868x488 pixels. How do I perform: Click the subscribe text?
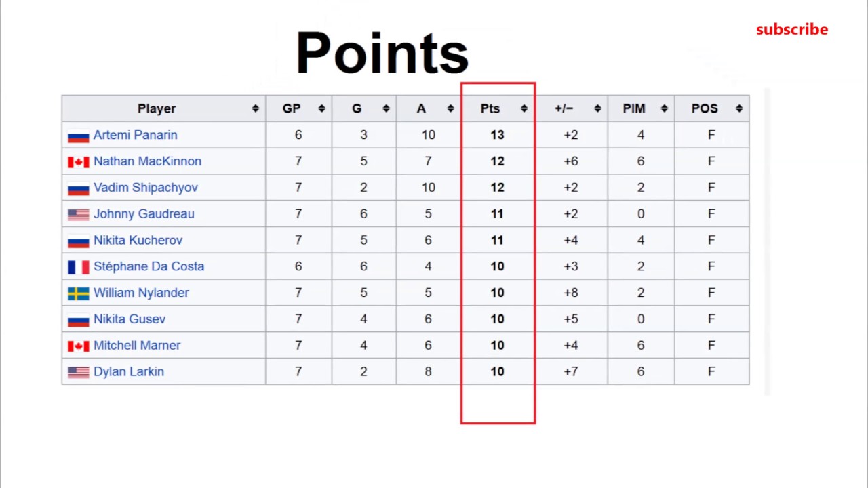click(x=792, y=29)
